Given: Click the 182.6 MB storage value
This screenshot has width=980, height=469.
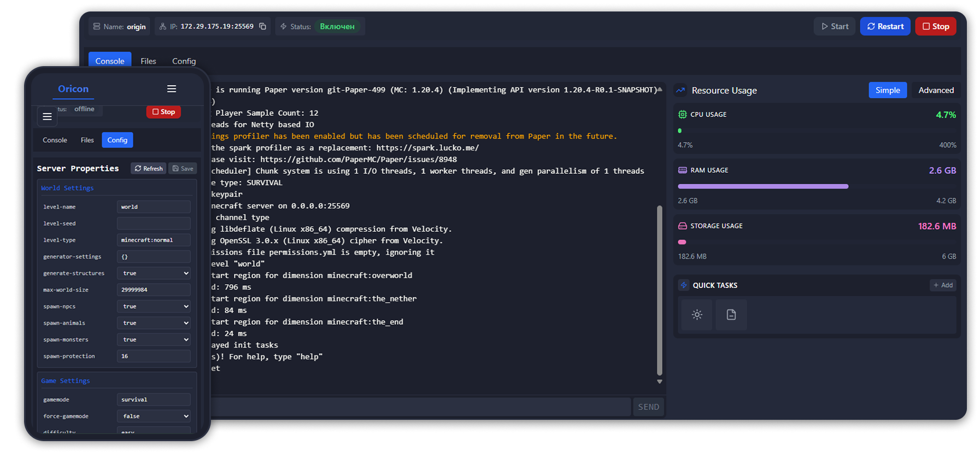Looking at the screenshot, I should point(937,226).
